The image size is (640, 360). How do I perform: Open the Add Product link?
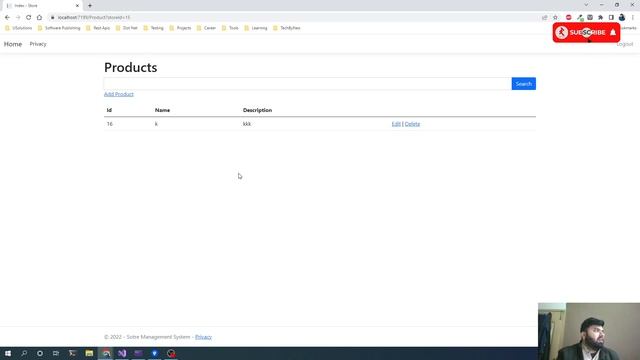[x=119, y=94]
